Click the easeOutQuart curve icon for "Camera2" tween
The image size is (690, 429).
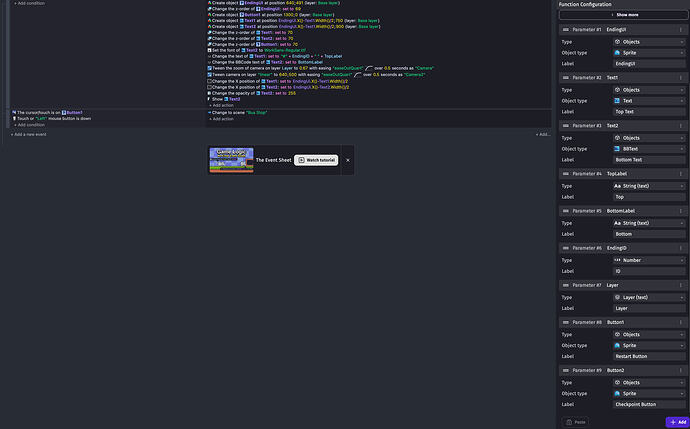tap(358, 75)
